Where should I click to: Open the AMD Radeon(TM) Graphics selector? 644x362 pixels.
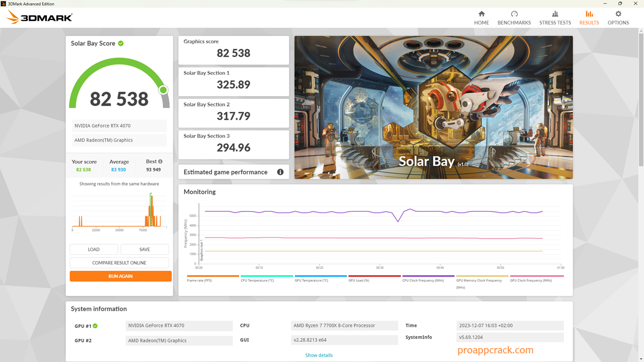119,140
